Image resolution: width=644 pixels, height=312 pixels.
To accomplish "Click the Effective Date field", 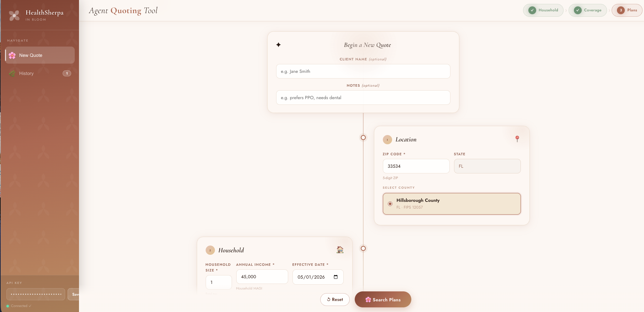I will 318,277.
